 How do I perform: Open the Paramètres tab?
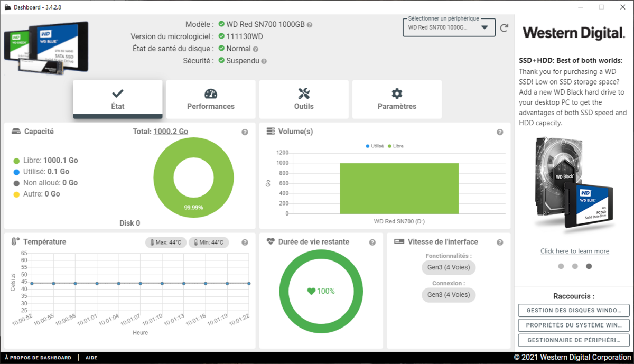(397, 100)
